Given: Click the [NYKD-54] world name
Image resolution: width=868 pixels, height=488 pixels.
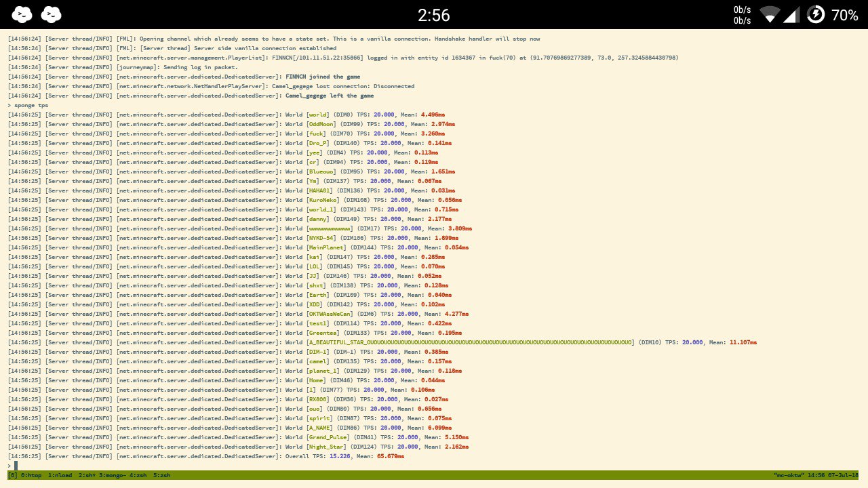Looking at the screenshot, I should [x=321, y=238].
